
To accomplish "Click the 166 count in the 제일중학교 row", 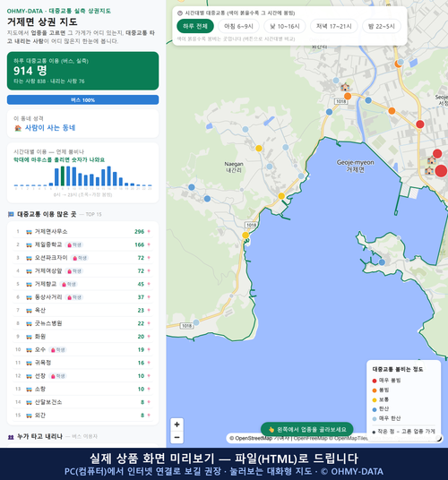I will (140, 244).
